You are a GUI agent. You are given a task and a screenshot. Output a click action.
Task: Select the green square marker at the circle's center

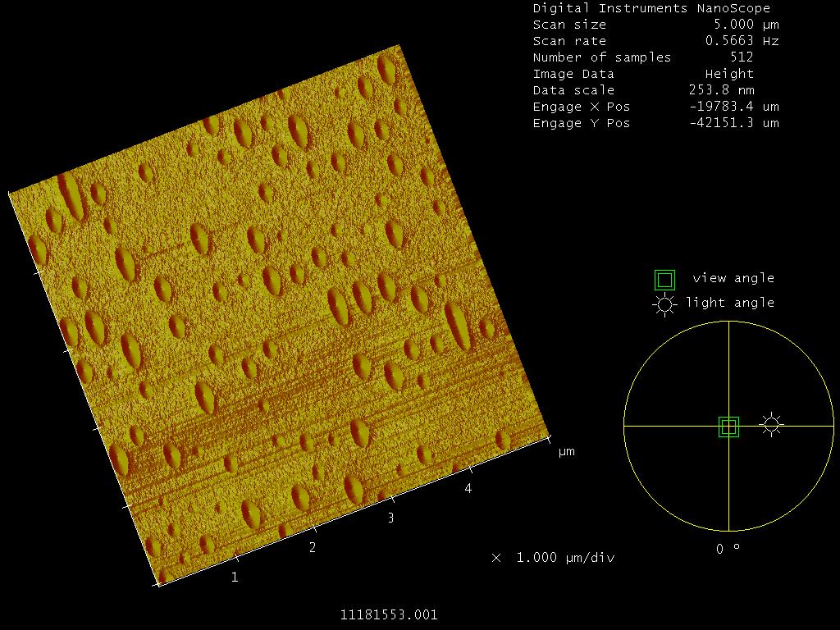(x=728, y=427)
